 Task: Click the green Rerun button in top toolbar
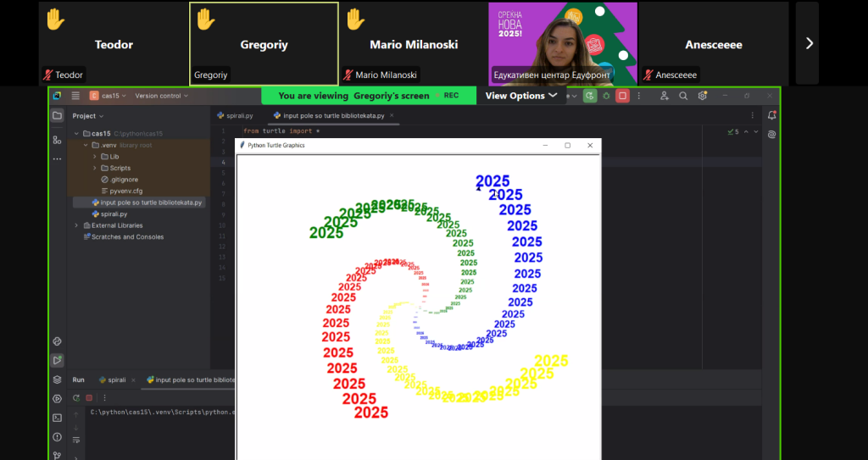coord(590,96)
